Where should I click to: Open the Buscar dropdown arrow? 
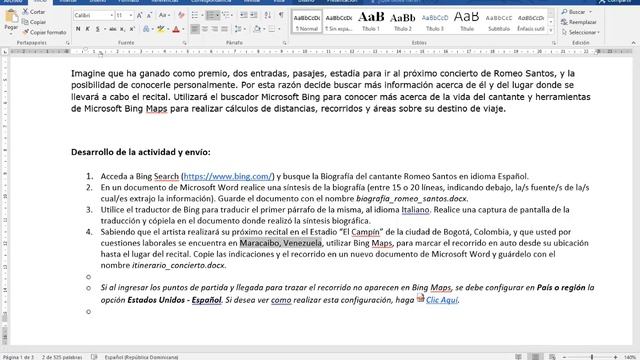click(x=591, y=12)
